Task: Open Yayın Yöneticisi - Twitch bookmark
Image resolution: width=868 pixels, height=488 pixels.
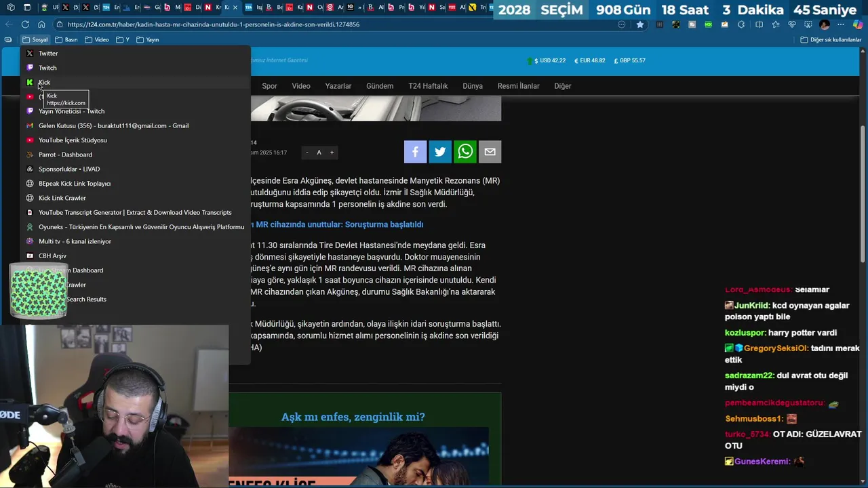Action: pos(136,111)
